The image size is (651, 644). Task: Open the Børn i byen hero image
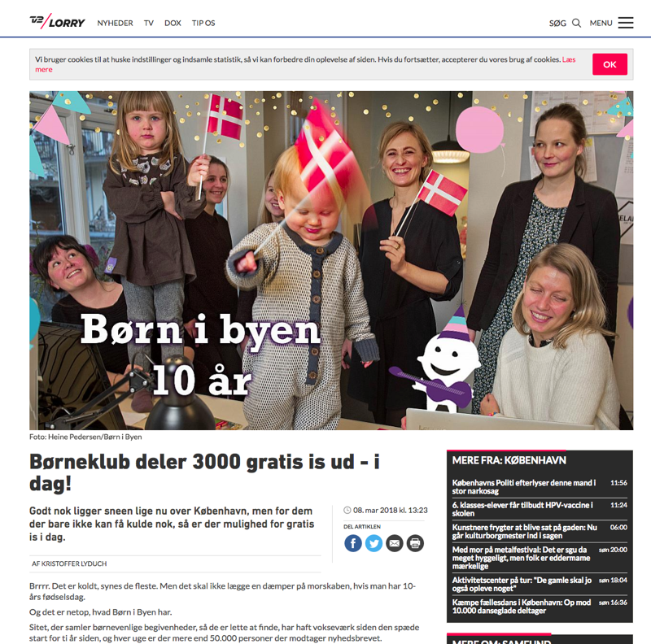pyautogui.click(x=331, y=260)
